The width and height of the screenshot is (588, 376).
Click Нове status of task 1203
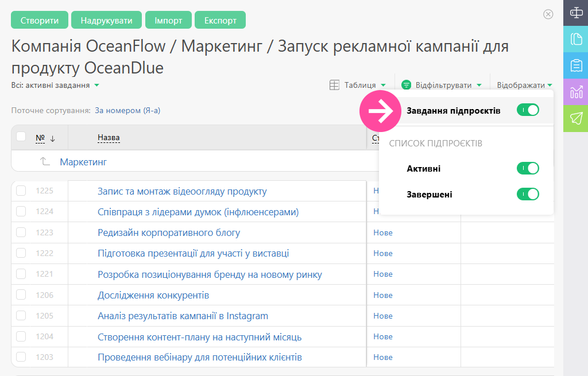pos(383,357)
